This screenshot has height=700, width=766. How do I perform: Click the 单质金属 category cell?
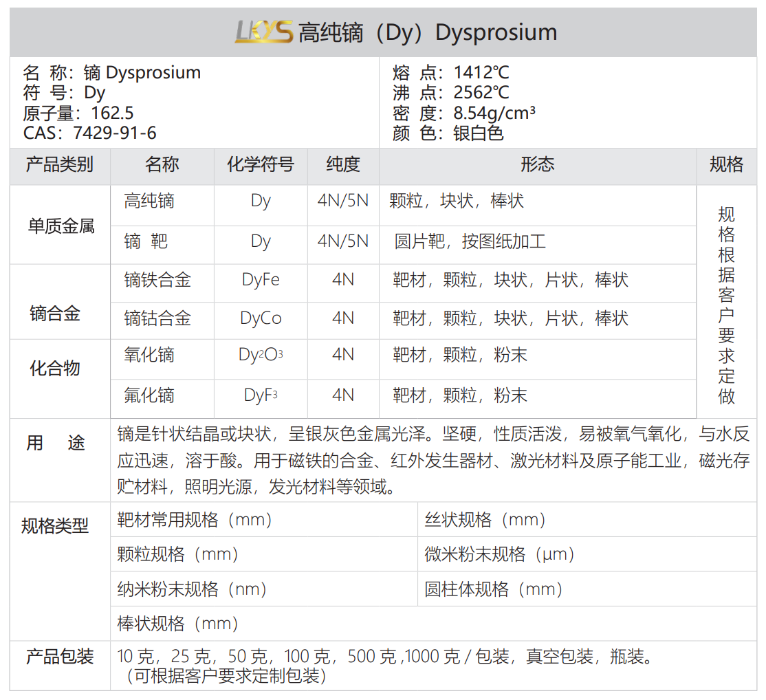(61, 226)
